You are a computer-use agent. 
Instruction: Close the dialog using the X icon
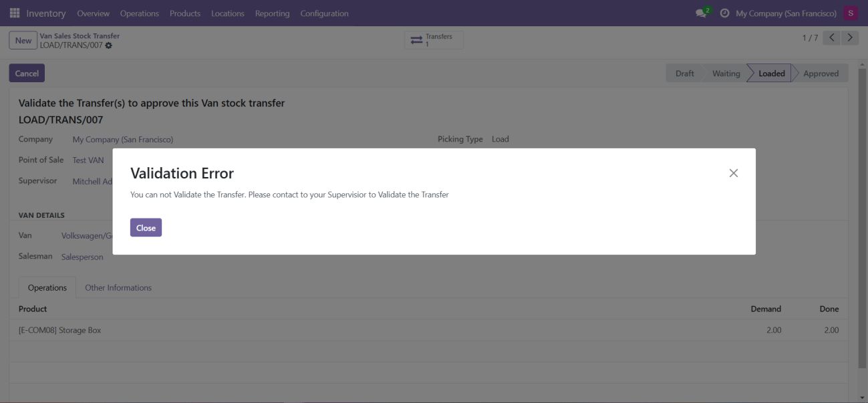point(733,173)
